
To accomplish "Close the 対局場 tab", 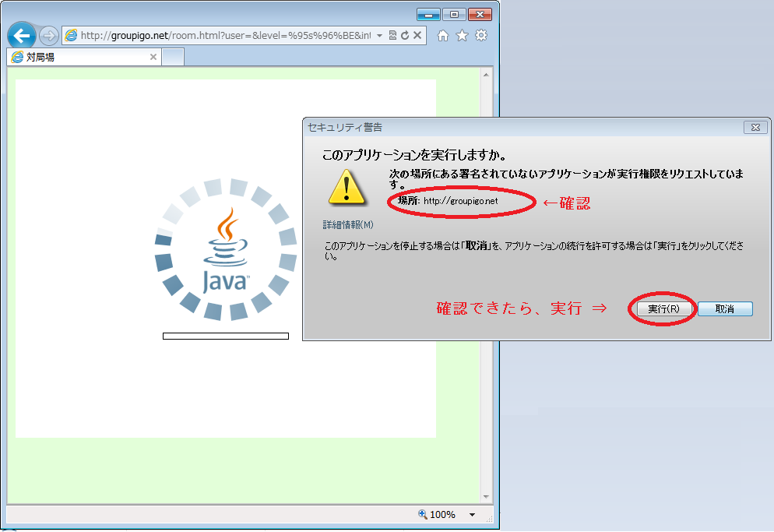I will click(153, 57).
